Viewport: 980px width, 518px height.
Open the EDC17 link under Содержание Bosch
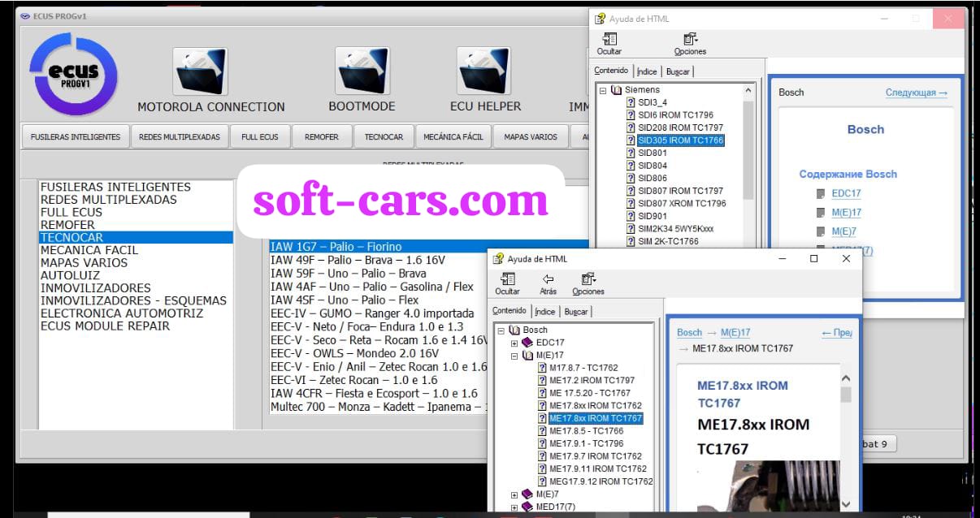point(846,193)
